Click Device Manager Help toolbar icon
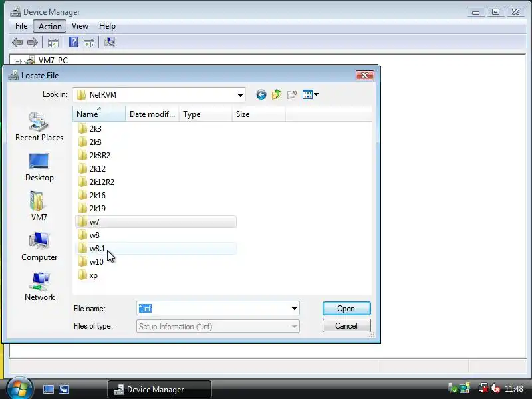 tap(73, 42)
